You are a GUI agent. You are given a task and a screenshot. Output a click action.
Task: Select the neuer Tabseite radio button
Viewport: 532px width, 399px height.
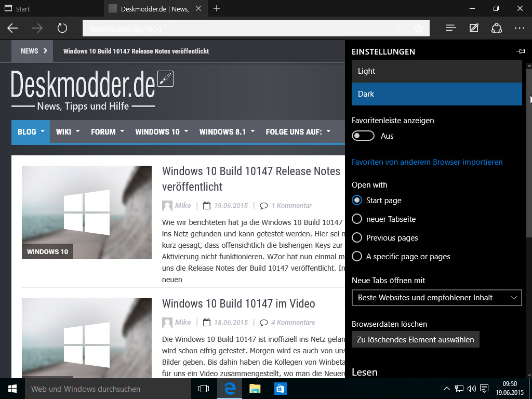[357, 219]
